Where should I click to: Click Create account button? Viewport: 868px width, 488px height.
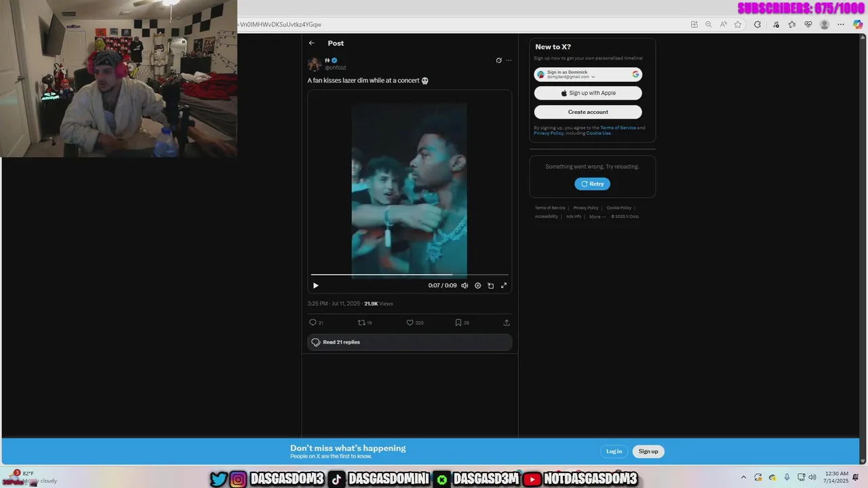[x=588, y=112]
